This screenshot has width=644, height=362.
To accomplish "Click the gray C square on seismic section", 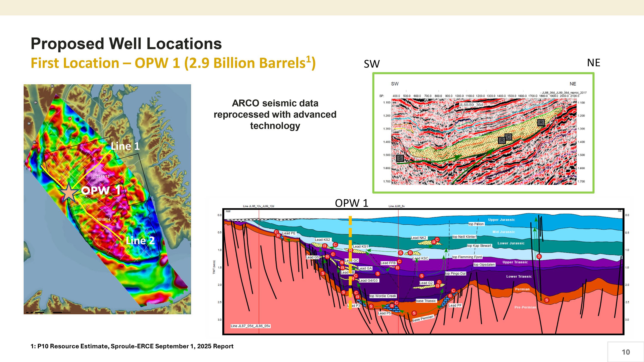I will [x=509, y=137].
